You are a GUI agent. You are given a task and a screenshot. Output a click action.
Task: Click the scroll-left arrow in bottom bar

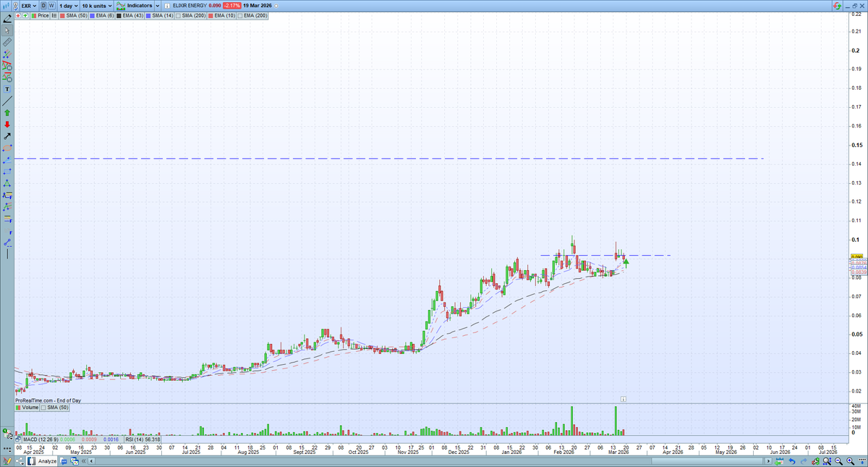(x=91, y=461)
